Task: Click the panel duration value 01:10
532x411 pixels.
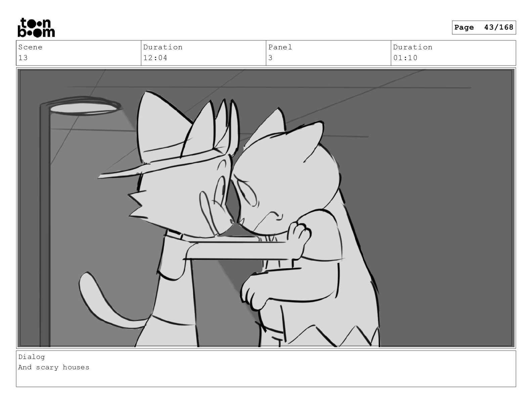Action: [405, 58]
